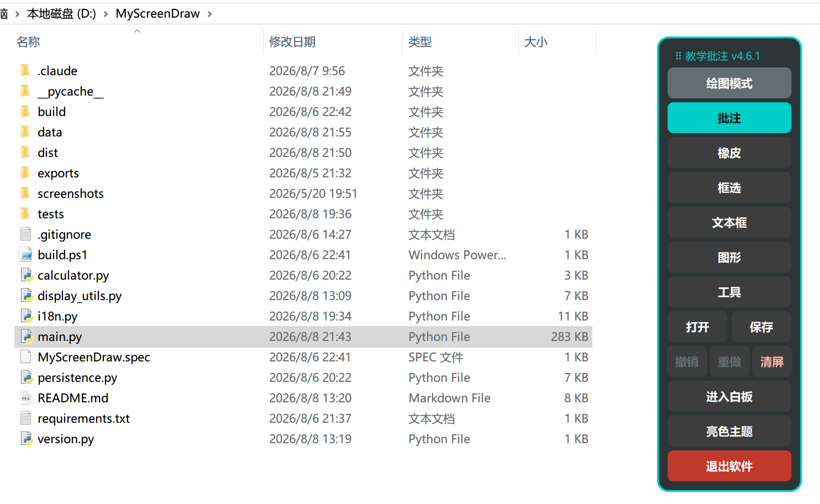This screenshot has height=504, width=820.
Task: Grab the drag handle beside 教学批注 v4.6.1
Action: (x=678, y=56)
